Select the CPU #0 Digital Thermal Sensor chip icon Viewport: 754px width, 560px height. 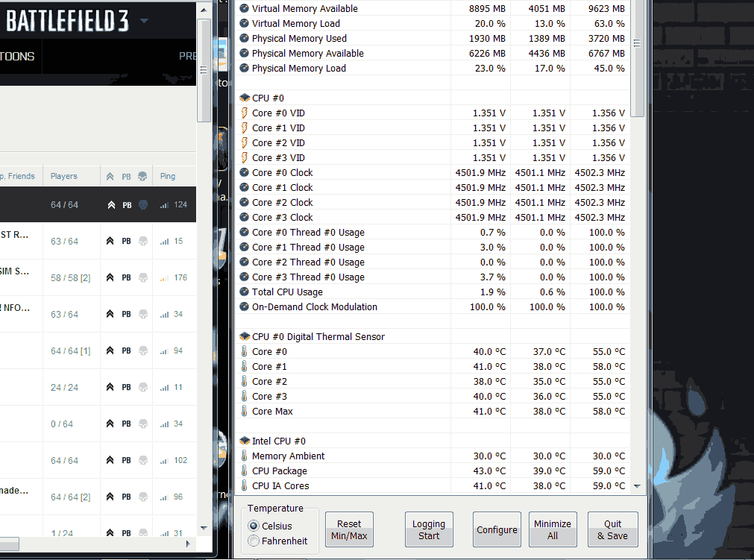[x=245, y=336]
